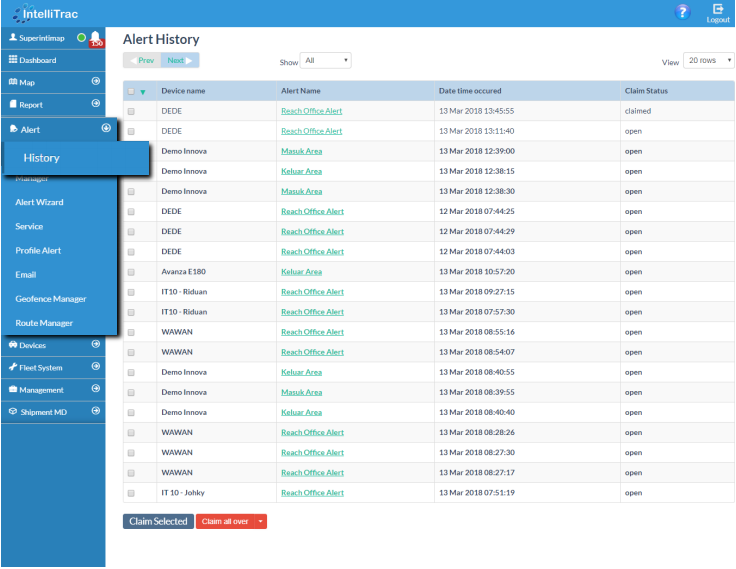
Task: Click the arrow icon beside Map
Action: tap(96, 82)
